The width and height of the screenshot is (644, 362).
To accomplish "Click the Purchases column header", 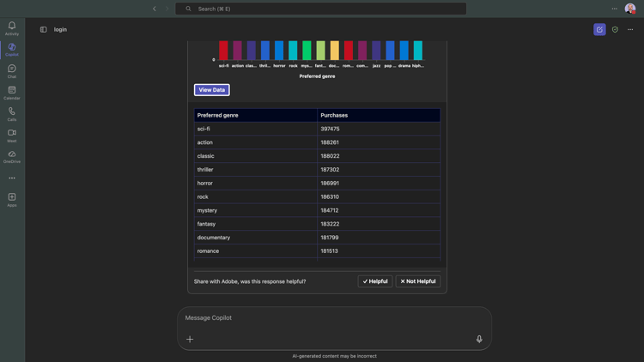I will pos(379,115).
